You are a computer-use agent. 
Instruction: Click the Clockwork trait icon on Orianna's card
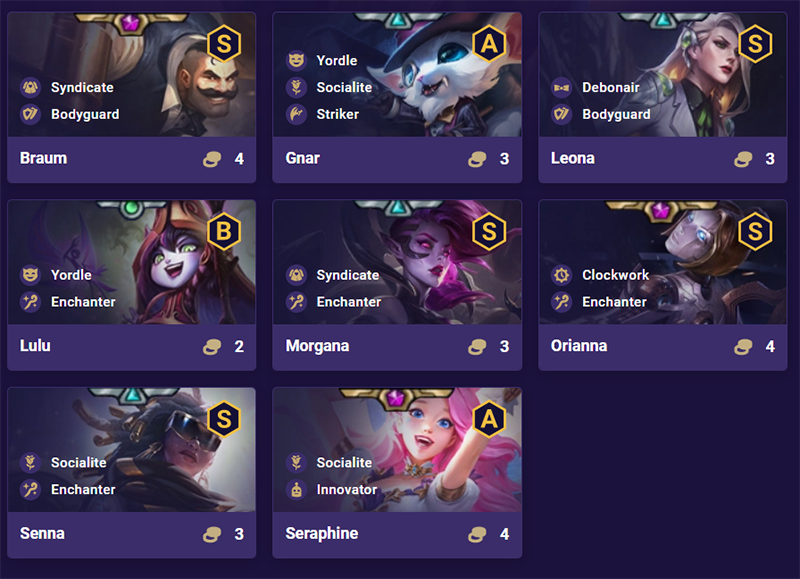561,275
